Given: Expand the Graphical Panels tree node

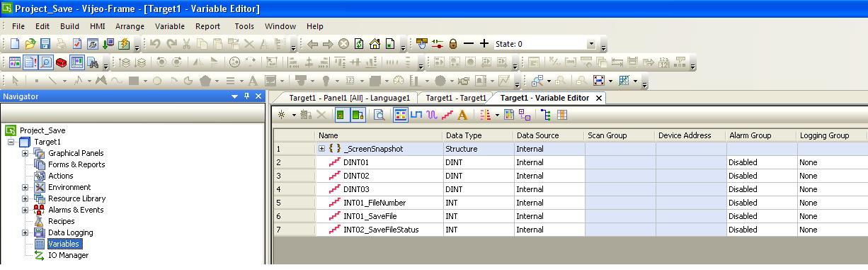Looking at the screenshot, I should coord(25,153).
